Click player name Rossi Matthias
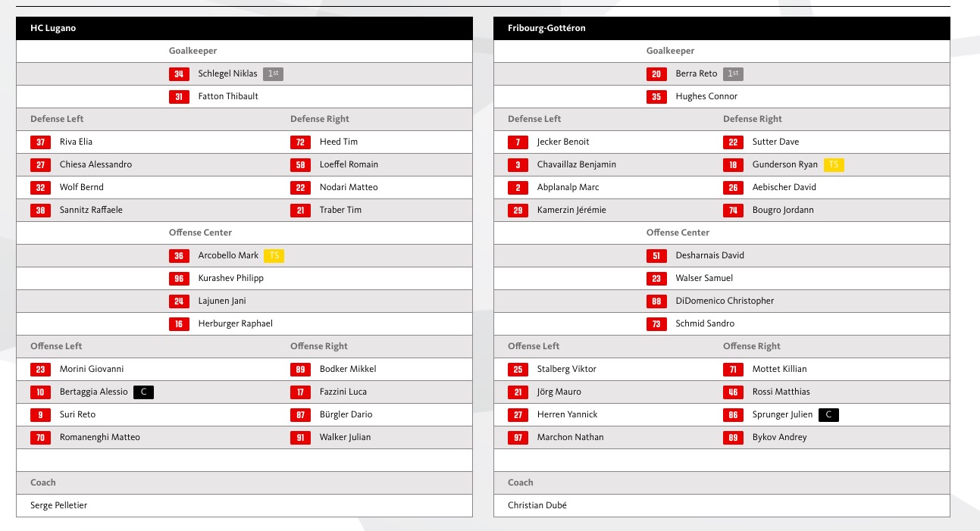980x531 pixels. point(781,392)
